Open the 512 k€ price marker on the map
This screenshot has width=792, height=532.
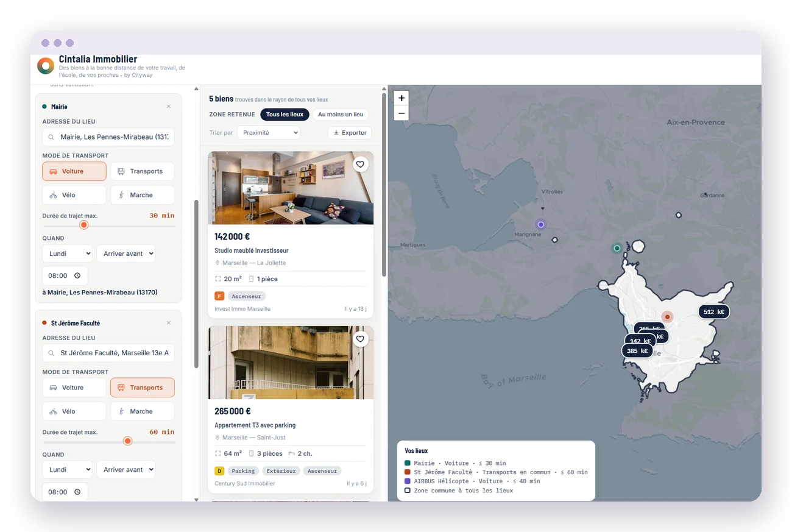coord(714,311)
